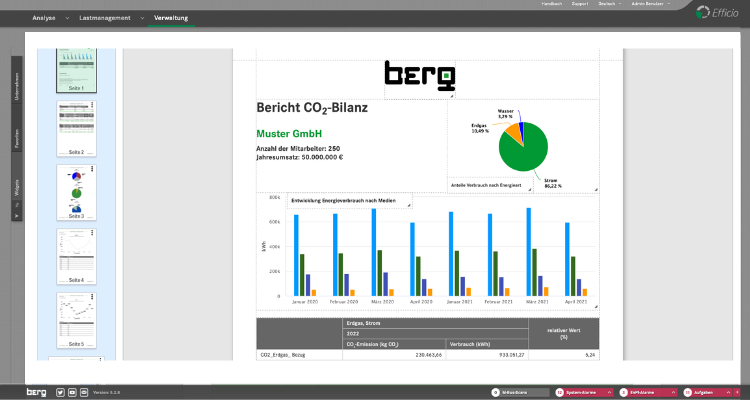Open the YouTube icon in the footer
The image size is (750, 400).
tap(72, 392)
